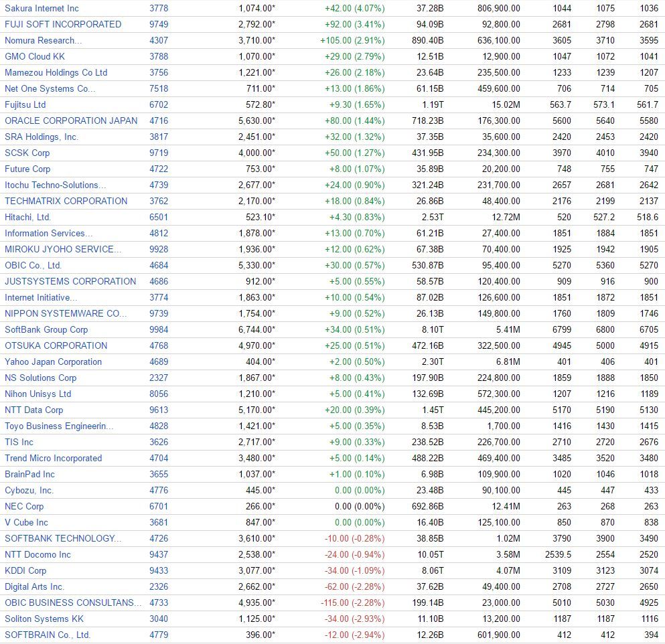Click change +105.00 (2.91%)
Screen dimensions: 665x644
point(352,40)
